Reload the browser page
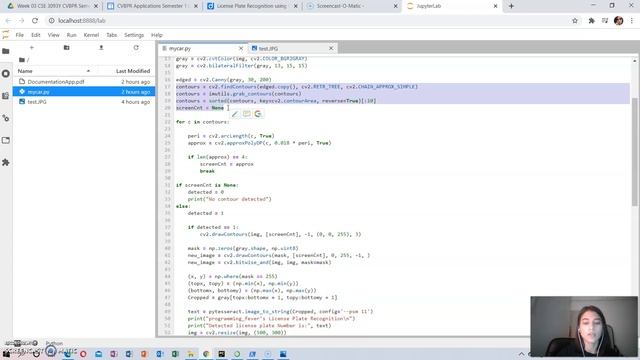The image size is (640, 360). tap(35, 20)
